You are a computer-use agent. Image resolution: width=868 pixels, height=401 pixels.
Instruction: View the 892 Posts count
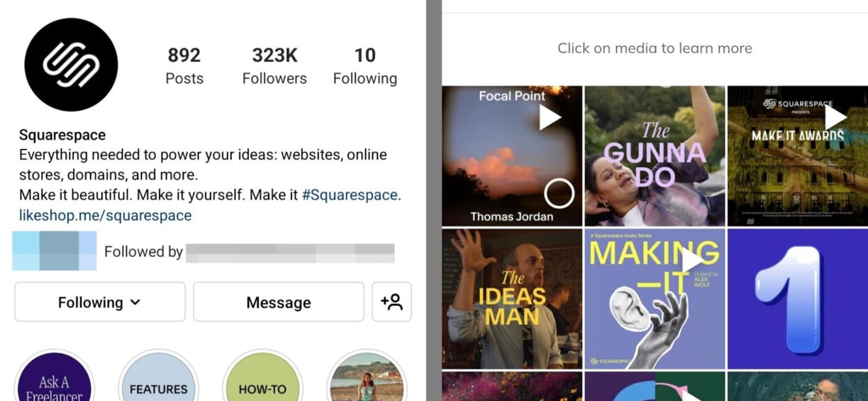tap(184, 66)
